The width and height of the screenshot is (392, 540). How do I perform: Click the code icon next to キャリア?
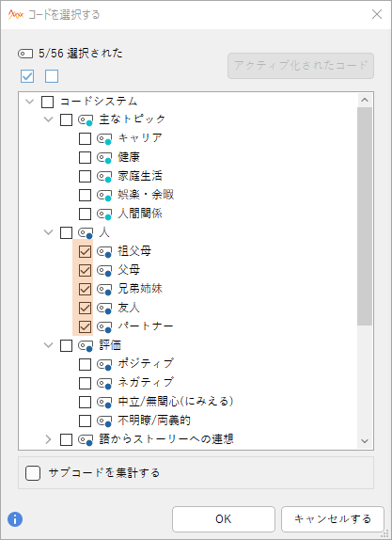(104, 139)
